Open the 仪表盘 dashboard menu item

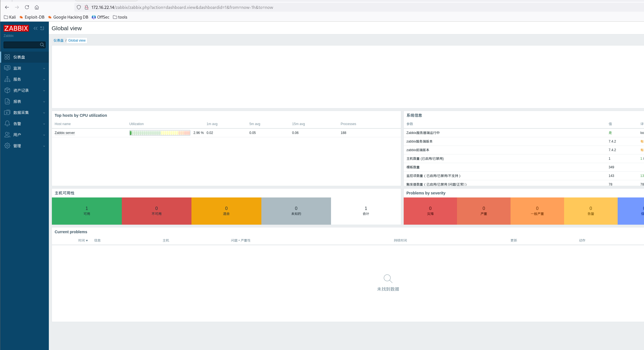click(x=19, y=57)
